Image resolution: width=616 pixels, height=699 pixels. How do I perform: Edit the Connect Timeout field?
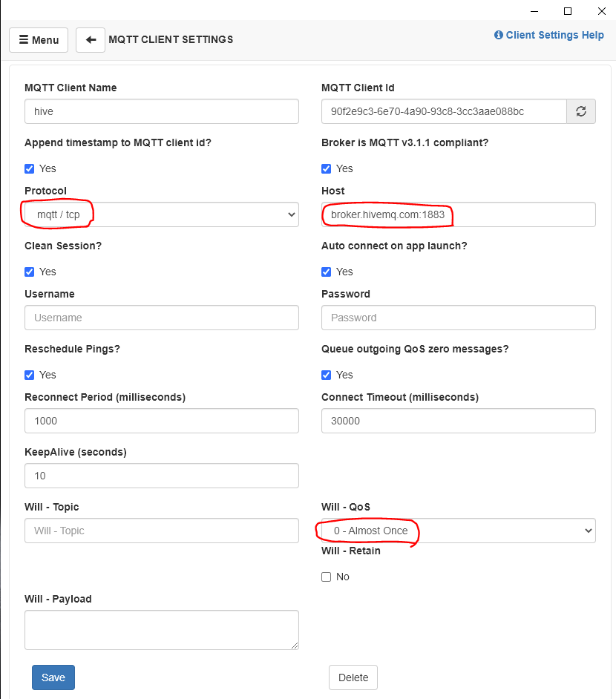(459, 421)
